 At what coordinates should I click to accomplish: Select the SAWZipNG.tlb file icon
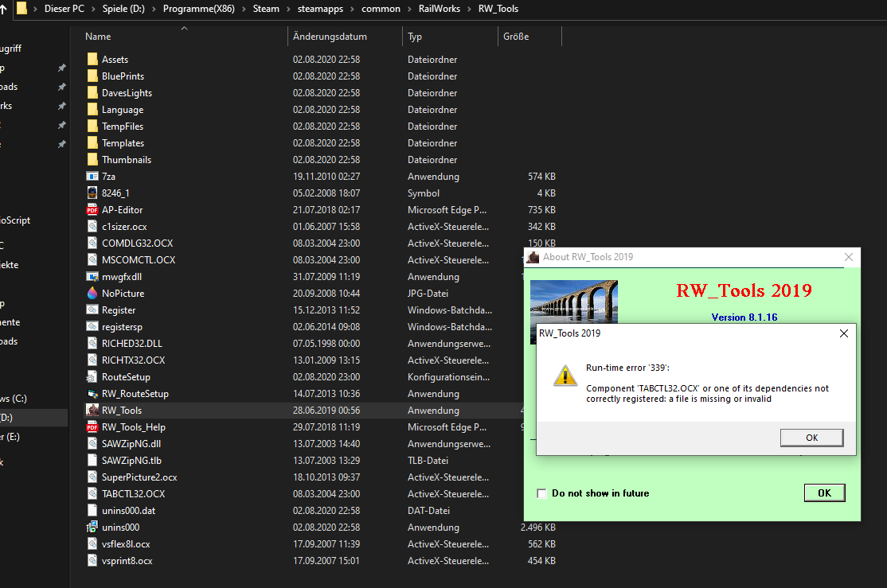92,460
